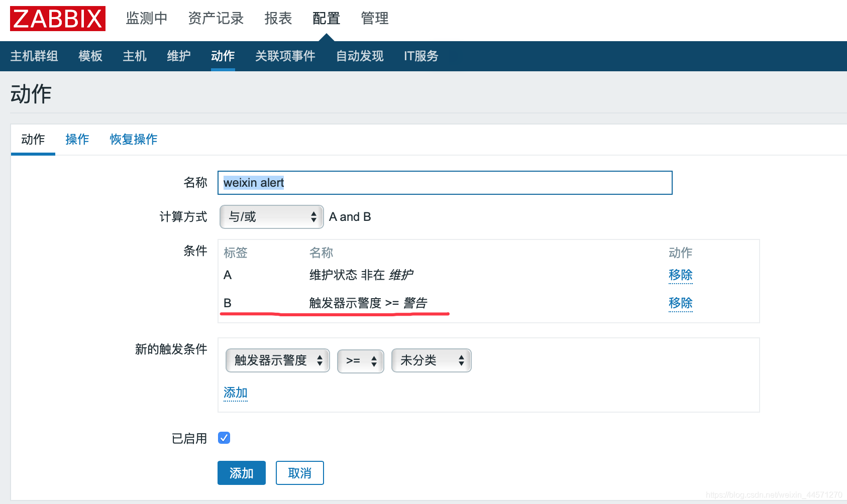Image resolution: width=847 pixels, height=504 pixels.
Task: Click the label letter B in conditions
Action: [228, 303]
